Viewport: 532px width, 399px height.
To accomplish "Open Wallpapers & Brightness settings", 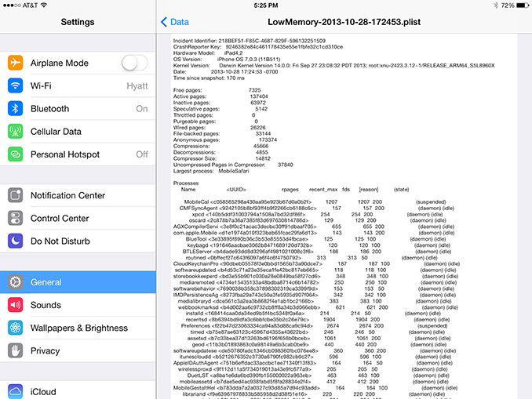I will 78,328.
